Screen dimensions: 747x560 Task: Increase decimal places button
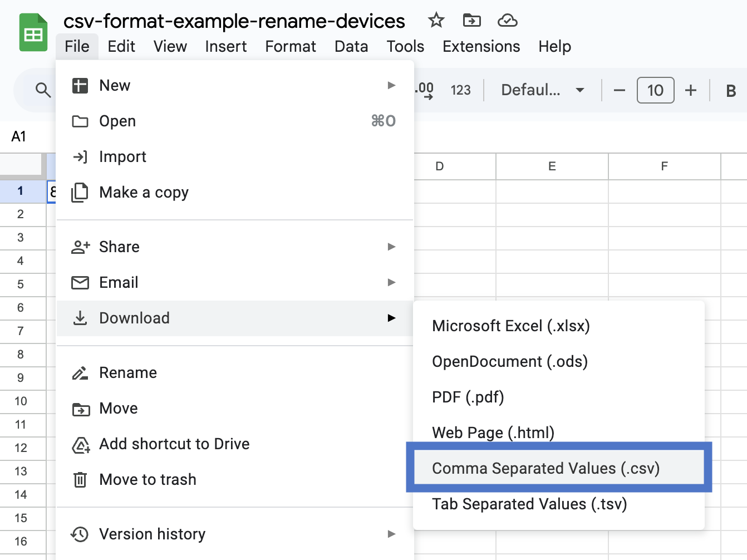click(x=425, y=90)
